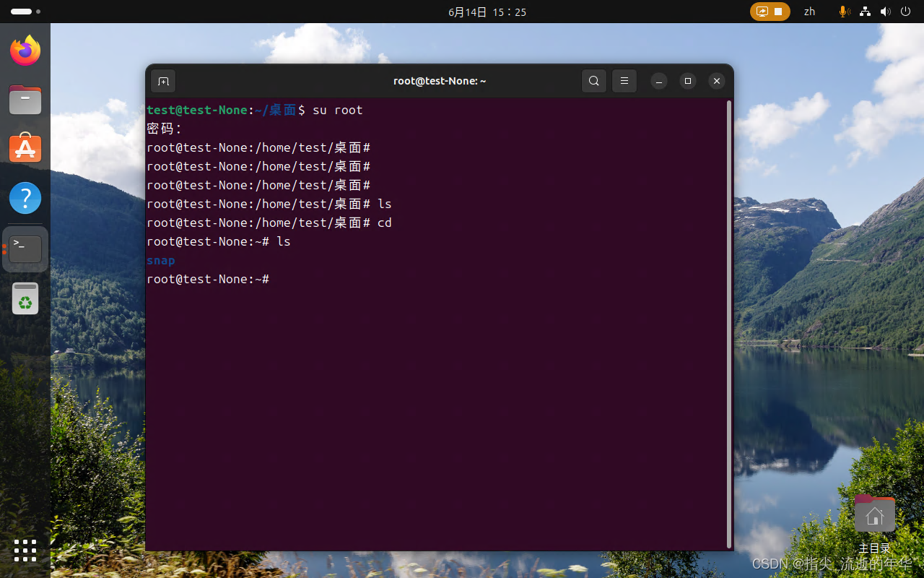Maximize the terminal window
This screenshot has width=924, height=578.
click(x=688, y=81)
